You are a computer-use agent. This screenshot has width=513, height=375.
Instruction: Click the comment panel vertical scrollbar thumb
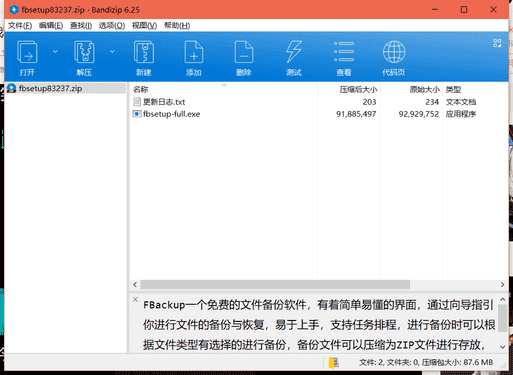(x=503, y=318)
